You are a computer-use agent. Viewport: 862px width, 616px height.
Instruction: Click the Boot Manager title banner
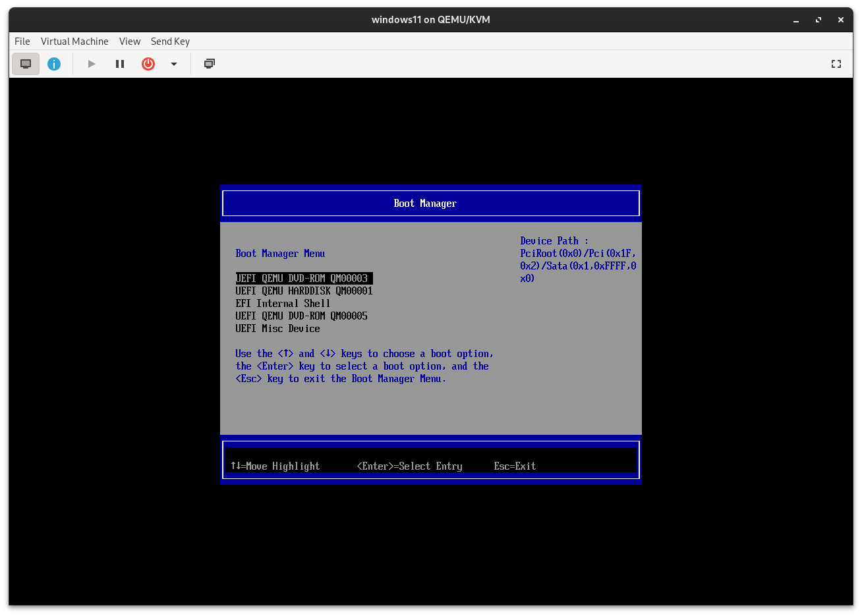431,204
